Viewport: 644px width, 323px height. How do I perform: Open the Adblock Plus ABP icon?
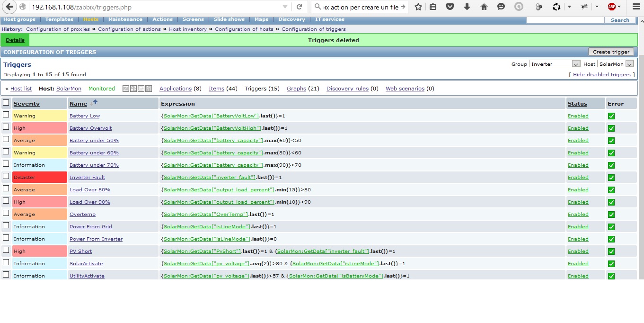point(612,7)
